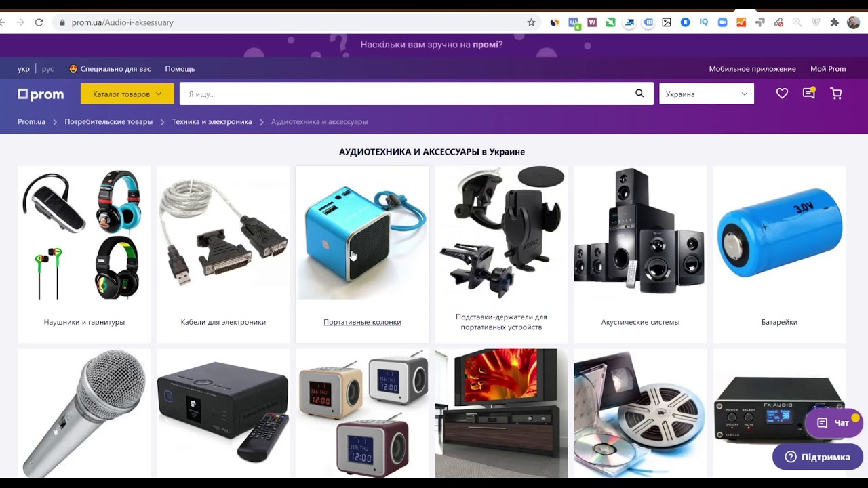
Task: Click the film reel and CDs thumbnail
Action: pyautogui.click(x=640, y=413)
